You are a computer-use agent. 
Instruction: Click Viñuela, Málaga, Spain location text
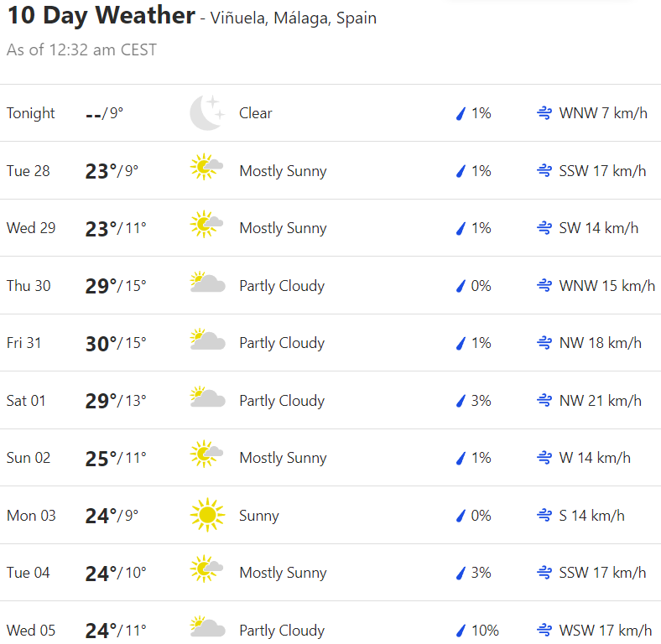[295, 18]
